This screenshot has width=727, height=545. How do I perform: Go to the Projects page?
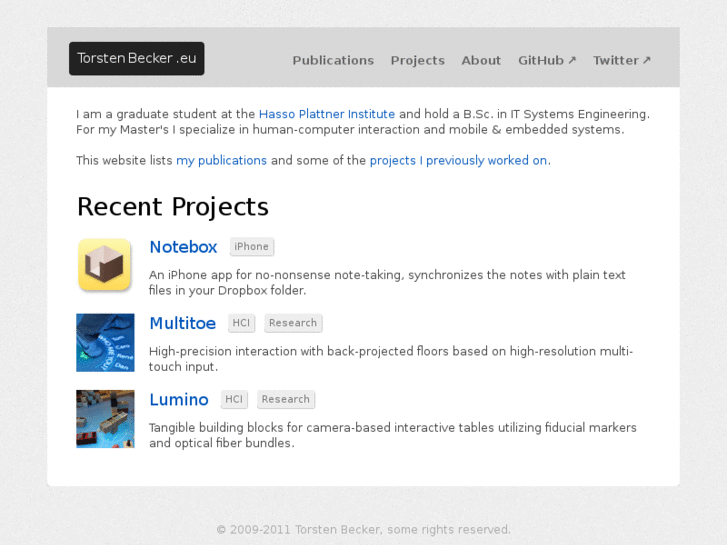click(x=418, y=61)
